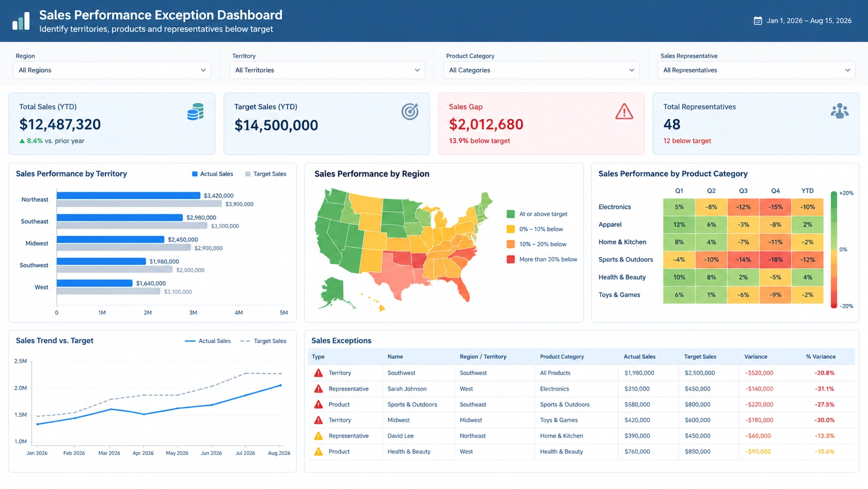
Task: Click the dashed Target Sales line in Trend legend
Action: pyautogui.click(x=245, y=341)
